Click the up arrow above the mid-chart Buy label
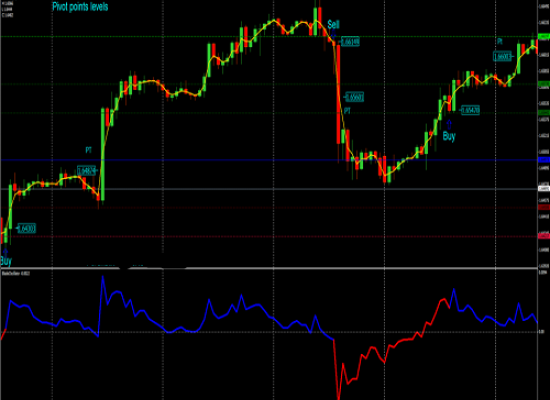Image resolution: width=550 pixels, height=400 pixels. tap(449, 125)
